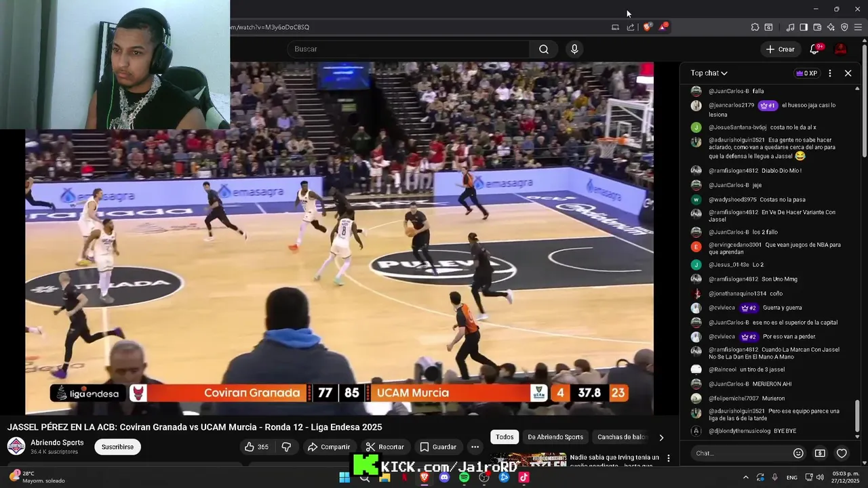Select the Canchas de baloncesto chip
Image resolution: width=868 pixels, height=488 pixels.
pos(621,437)
